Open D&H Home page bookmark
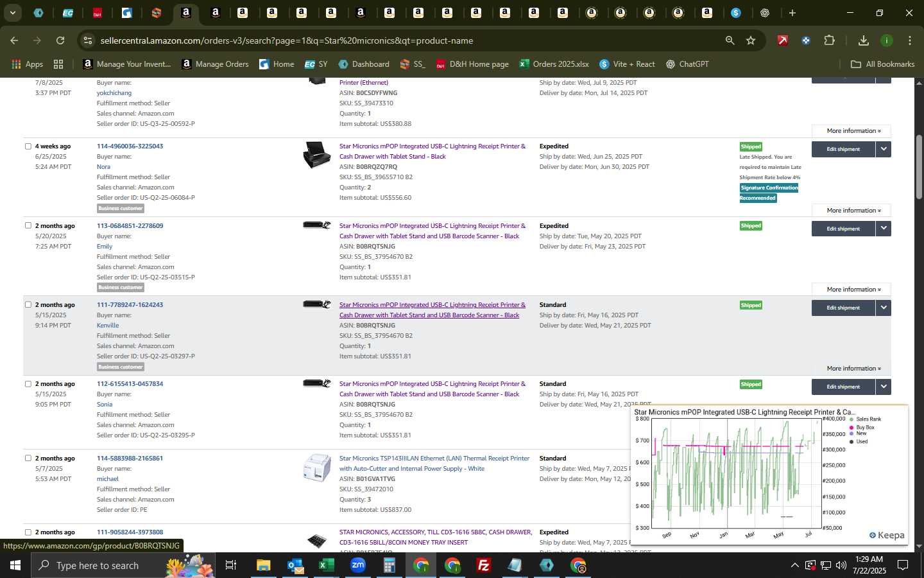924x578 pixels. click(x=472, y=64)
